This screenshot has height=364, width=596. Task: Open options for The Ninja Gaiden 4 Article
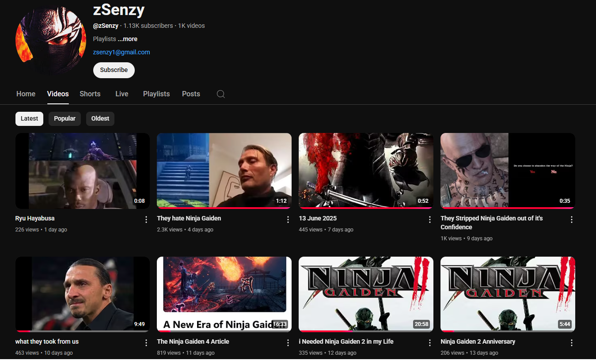288,343
